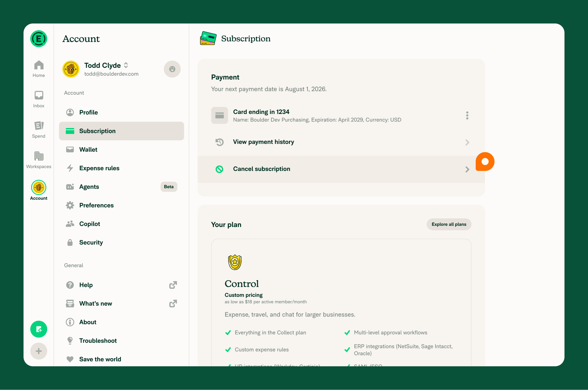Go to the Inbox icon
This screenshot has height=390, width=588.
click(39, 95)
